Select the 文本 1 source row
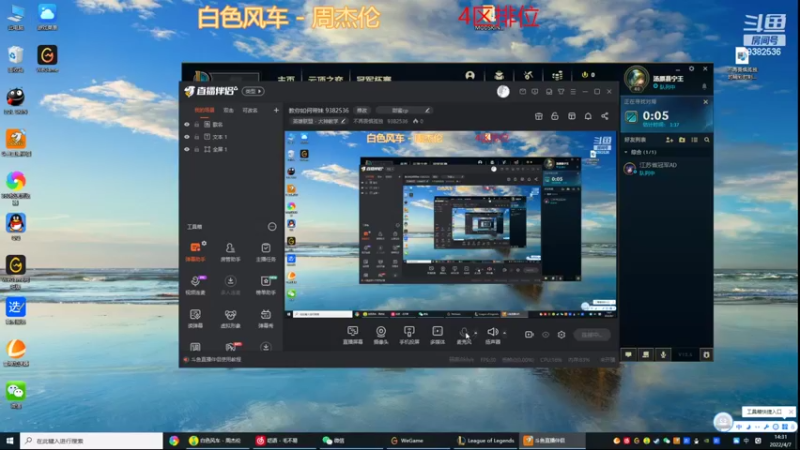 click(231, 137)
